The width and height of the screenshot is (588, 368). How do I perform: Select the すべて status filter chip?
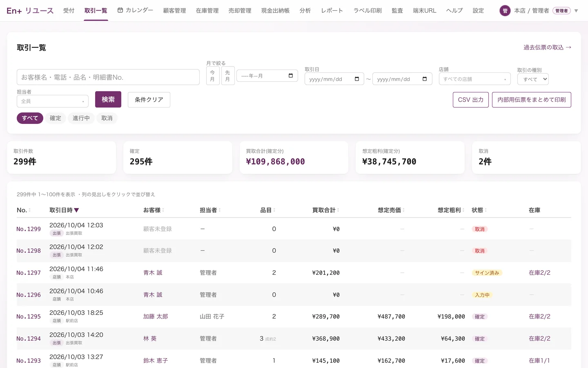[x=30, y=118]
